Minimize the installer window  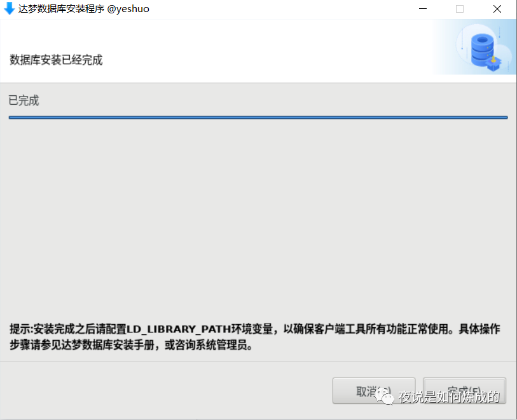coord(423,9)
